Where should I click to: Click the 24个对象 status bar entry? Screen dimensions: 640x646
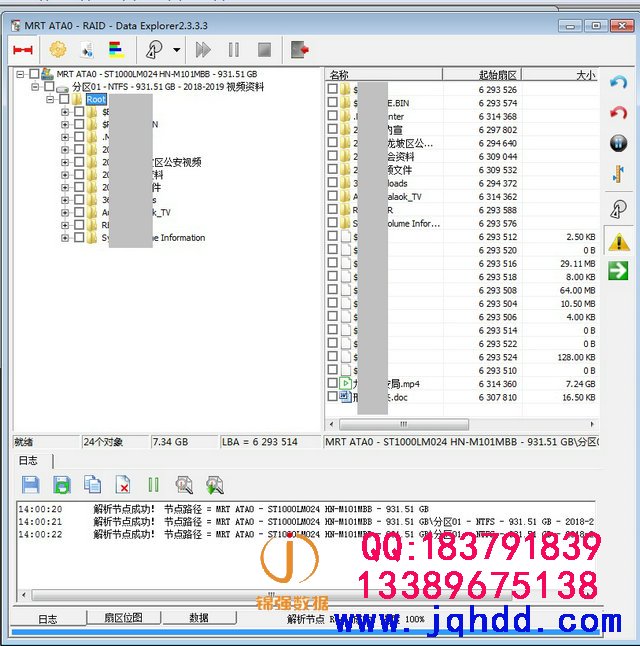pos(115,442)
